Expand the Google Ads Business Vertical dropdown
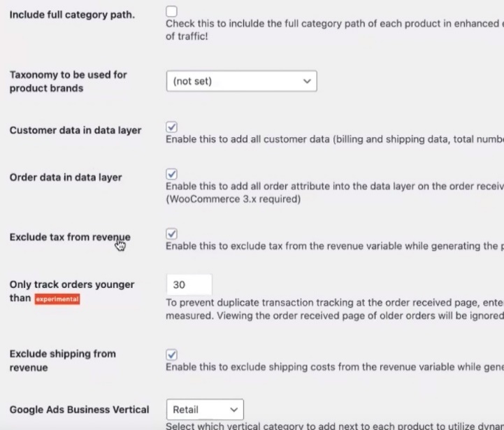504x430 pixels. 205,410
